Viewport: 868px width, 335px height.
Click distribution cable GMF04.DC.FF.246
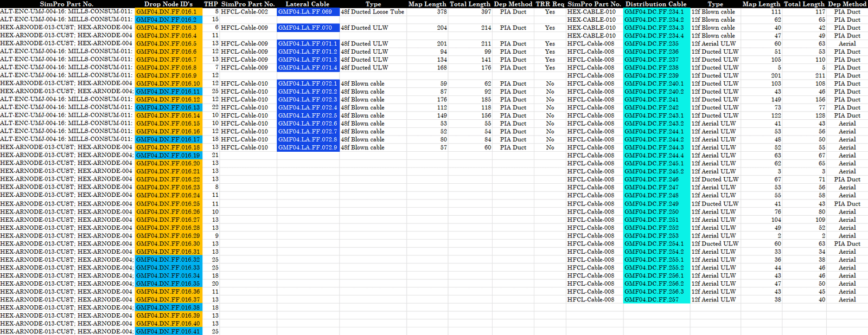[x=656, y=179]
